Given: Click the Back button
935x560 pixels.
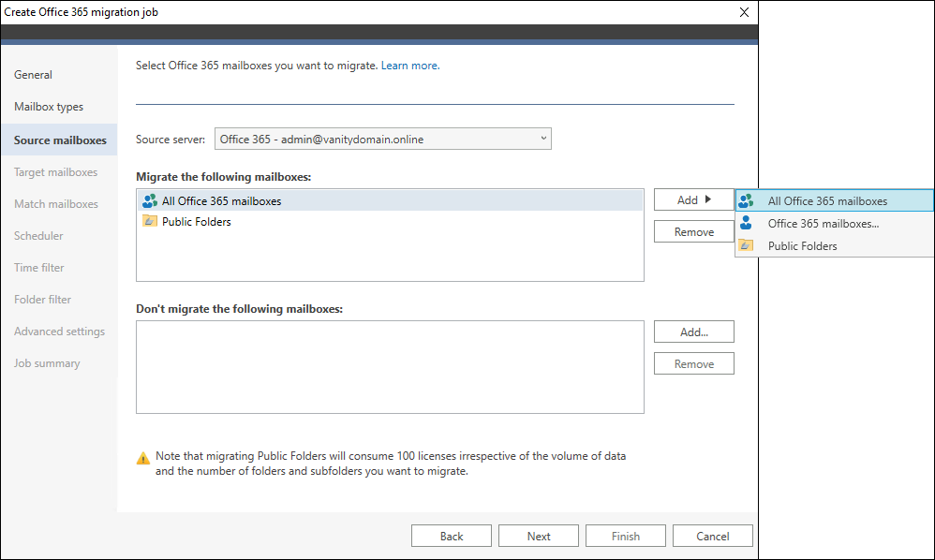Looking at the screenshot, I should pyautogui.click(x=452, y=536).
